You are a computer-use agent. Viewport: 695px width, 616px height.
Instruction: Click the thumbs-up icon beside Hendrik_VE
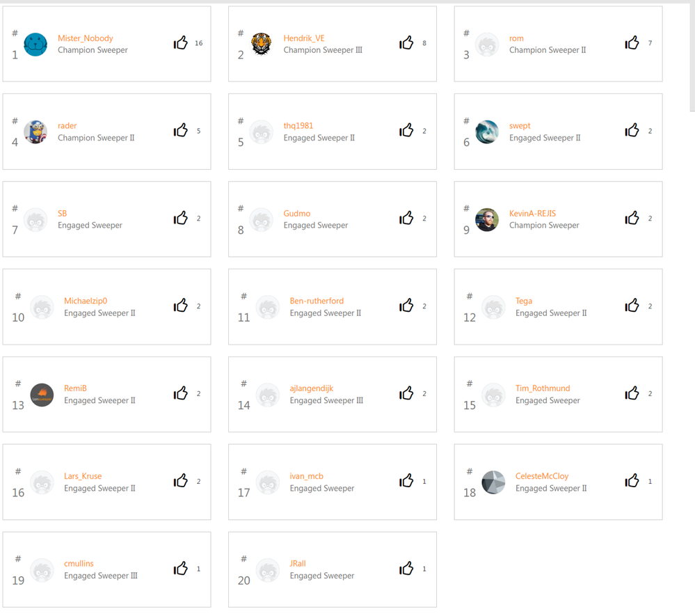pos(406,43)
